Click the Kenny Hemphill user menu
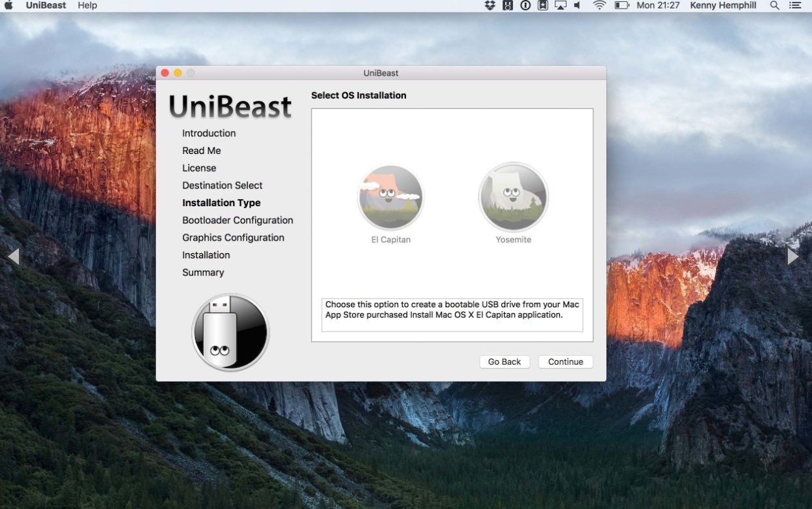812x509 pixels. click(723, 5)
